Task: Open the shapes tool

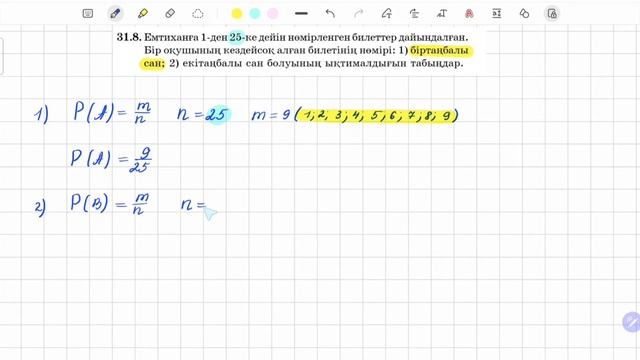Action: [524, 13]
